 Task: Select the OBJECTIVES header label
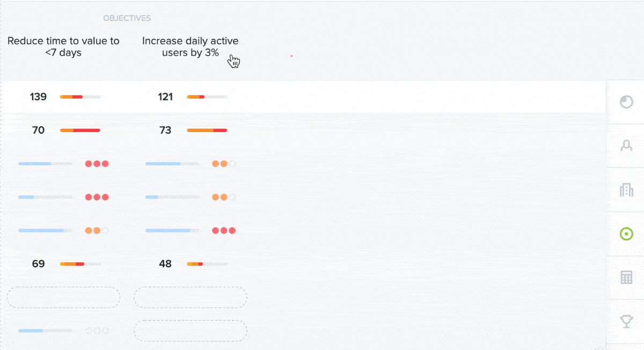[127, 18]
